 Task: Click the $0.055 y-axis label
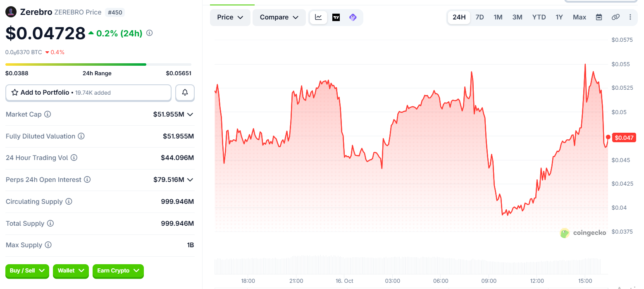pos(621,64)
